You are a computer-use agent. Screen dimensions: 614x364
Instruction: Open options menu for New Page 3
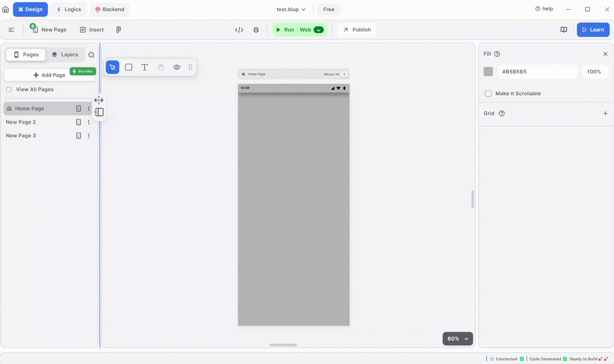pyautogui.click(x=89, y=136)
